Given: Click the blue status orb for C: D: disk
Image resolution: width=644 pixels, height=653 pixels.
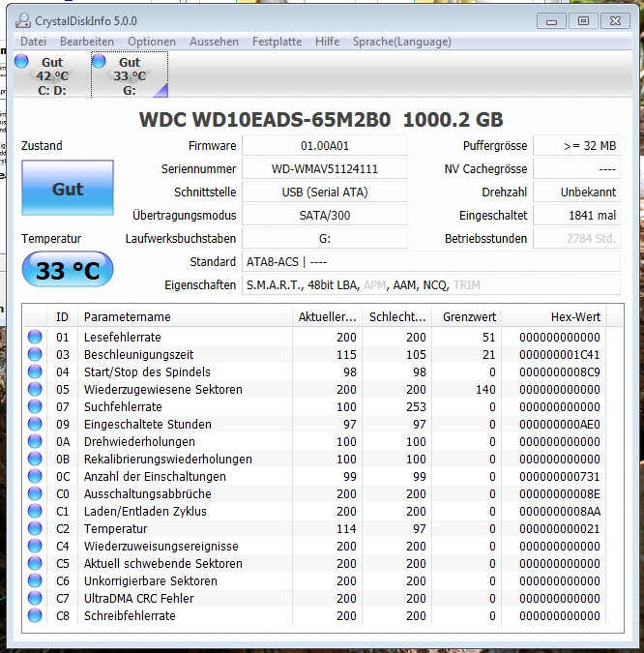Looking at the screenshot, I should [21, 61].
